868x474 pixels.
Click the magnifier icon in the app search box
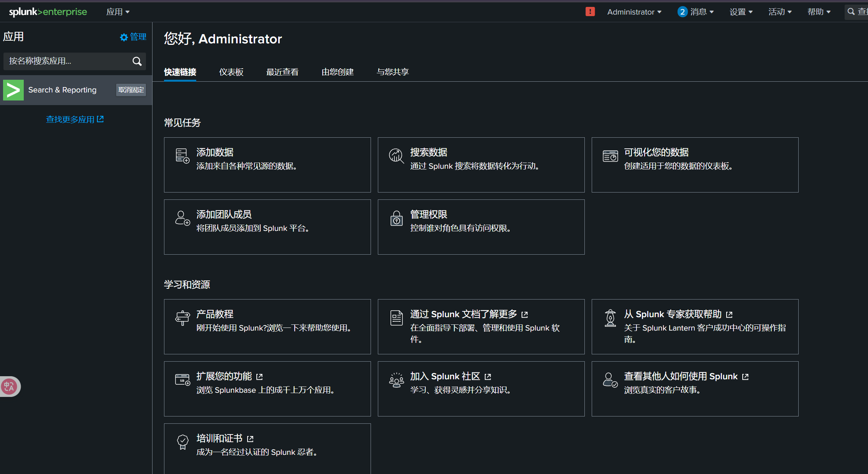tap(137, 61)
